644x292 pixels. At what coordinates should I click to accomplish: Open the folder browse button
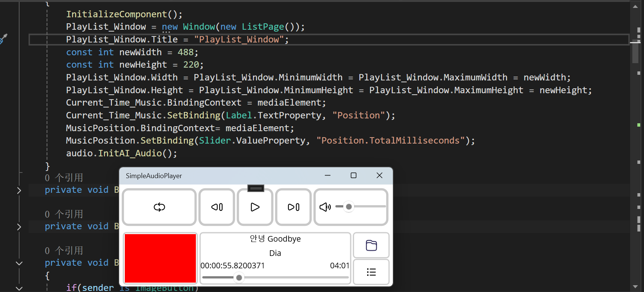click(371, 245)
